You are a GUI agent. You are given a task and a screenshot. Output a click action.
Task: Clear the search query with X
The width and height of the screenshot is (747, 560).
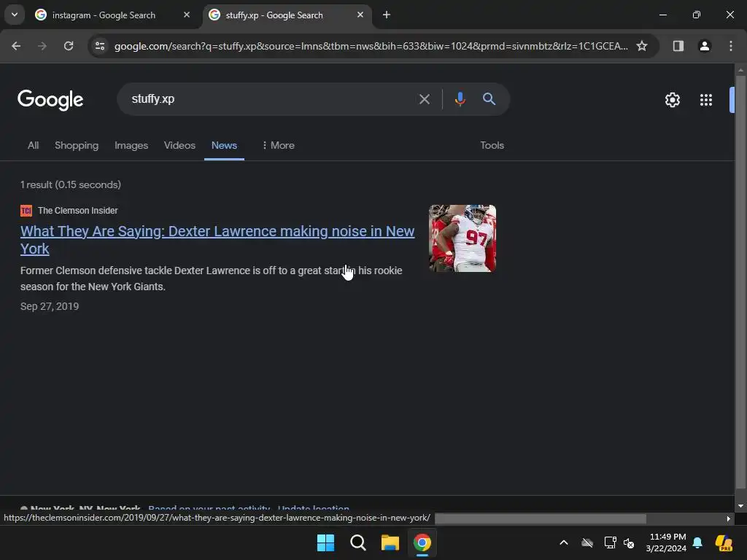coord(424,99)
